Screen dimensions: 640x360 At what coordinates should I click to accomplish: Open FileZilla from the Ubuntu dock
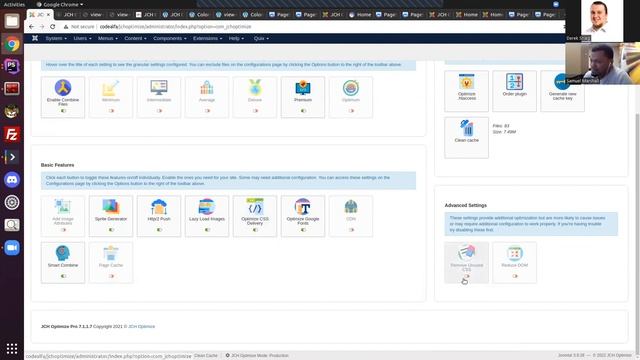[11, 134]
